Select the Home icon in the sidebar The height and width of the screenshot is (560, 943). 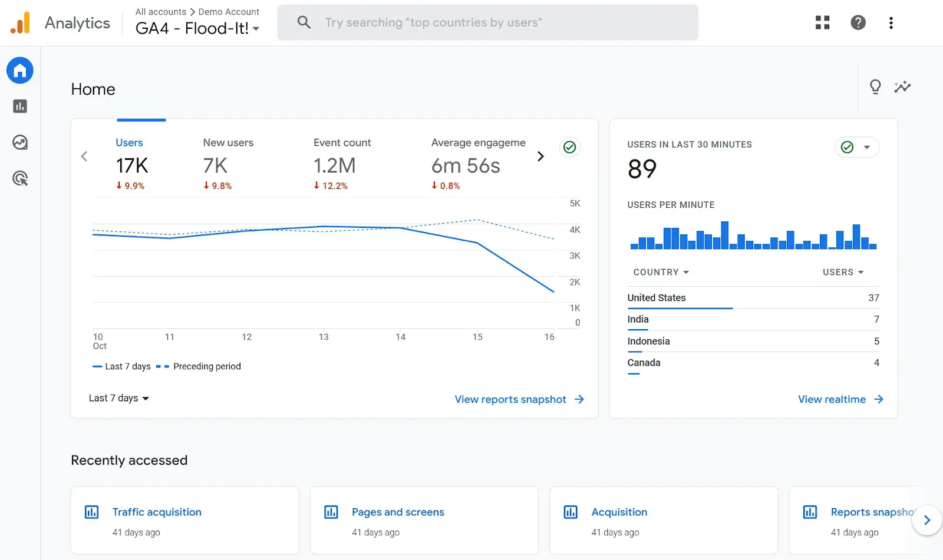pos(19,70)
